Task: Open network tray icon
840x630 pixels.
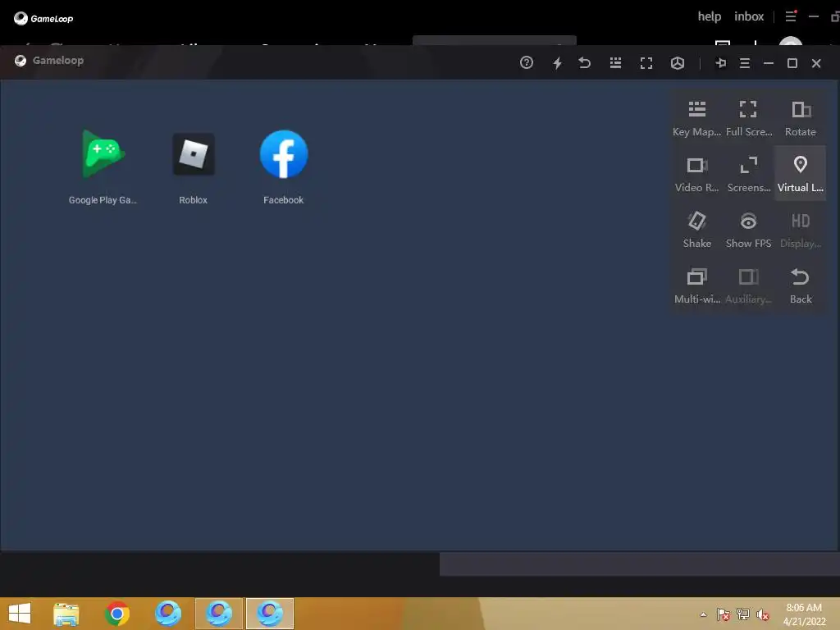Action: click(x=742, y=614)
